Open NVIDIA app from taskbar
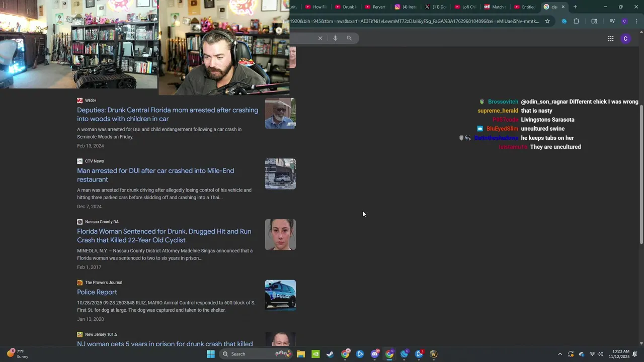 coord(315,354)
